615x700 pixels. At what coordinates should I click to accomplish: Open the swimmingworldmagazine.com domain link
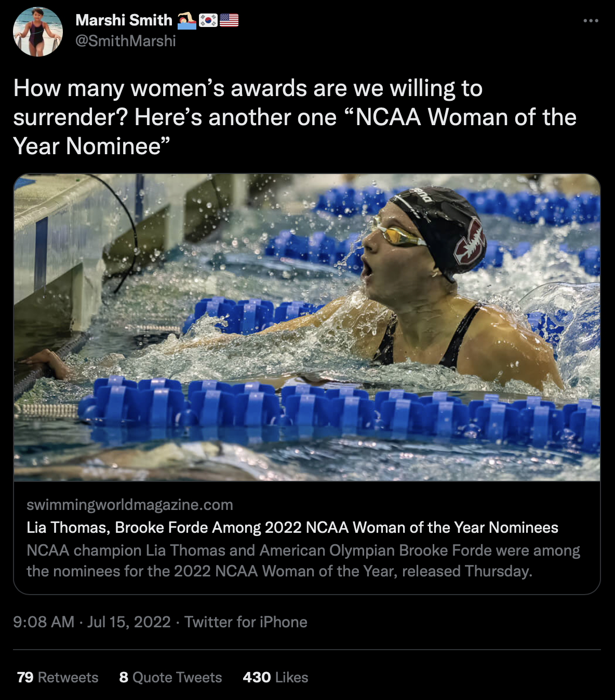pyautogui.click(x=130, y=505)
